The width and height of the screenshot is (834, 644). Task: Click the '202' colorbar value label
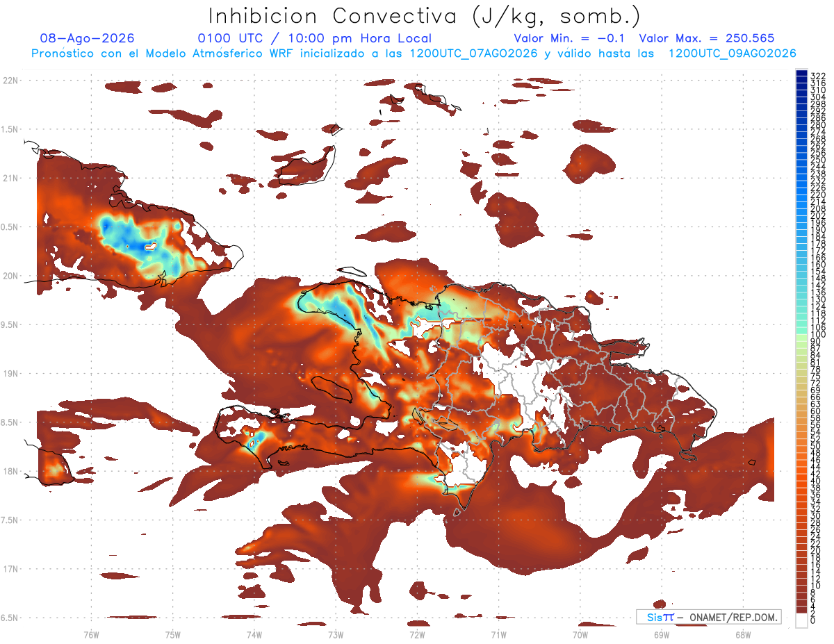point(818,215)
